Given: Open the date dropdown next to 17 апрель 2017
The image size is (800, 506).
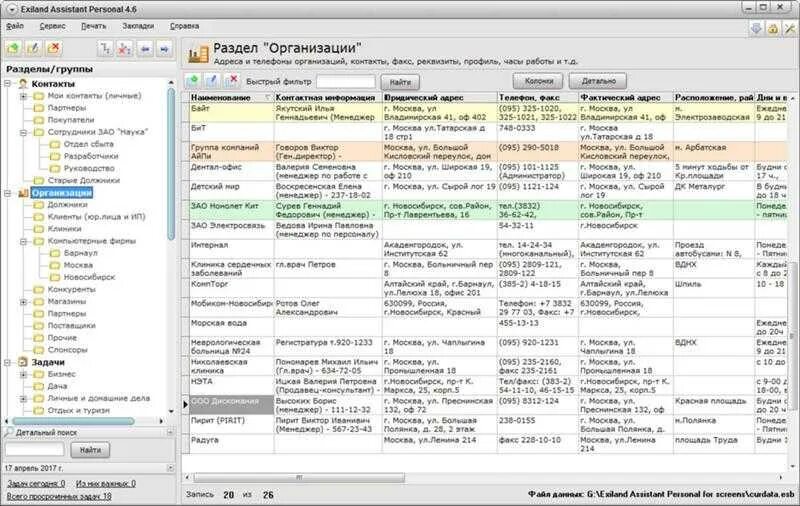Looking at the screenshot, I should pos(170,468).
